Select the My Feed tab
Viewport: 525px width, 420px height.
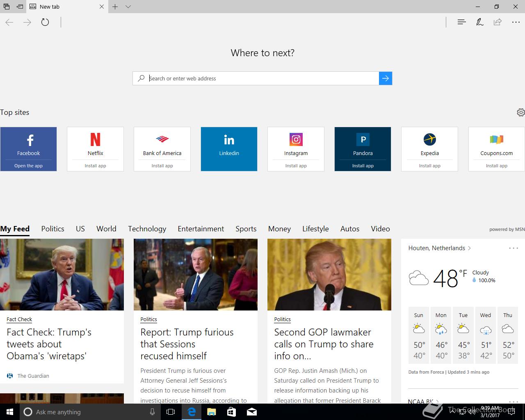click(15, 229)
